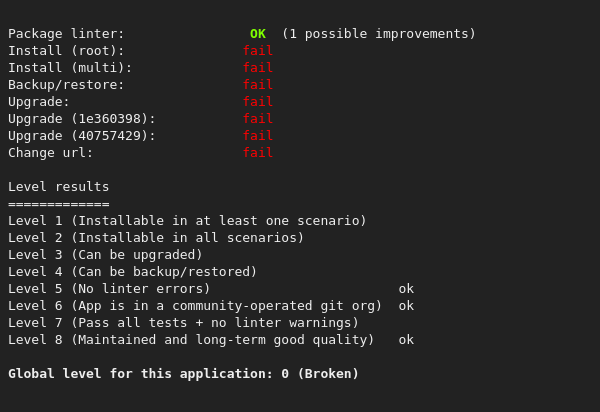Click the "Level 3 (Can be upgraded)" line
Image resolution: width=600 pixels, height=412 pixels.
click(105, 255)
